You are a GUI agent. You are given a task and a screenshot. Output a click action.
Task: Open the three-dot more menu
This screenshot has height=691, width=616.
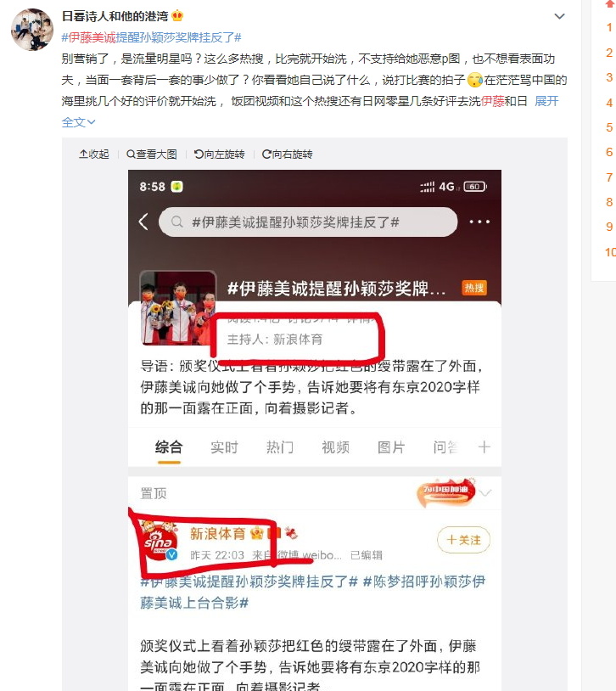pos(479,222)
